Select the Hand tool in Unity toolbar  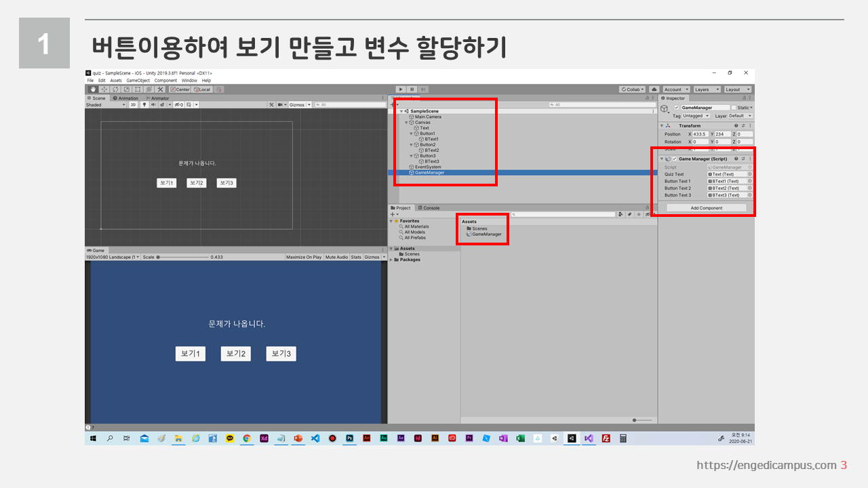92,89
